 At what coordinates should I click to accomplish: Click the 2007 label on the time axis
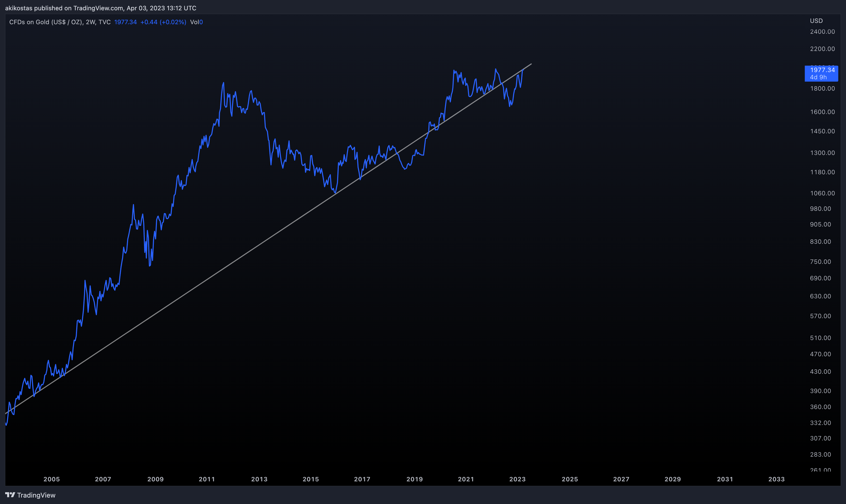coord(103,479)
